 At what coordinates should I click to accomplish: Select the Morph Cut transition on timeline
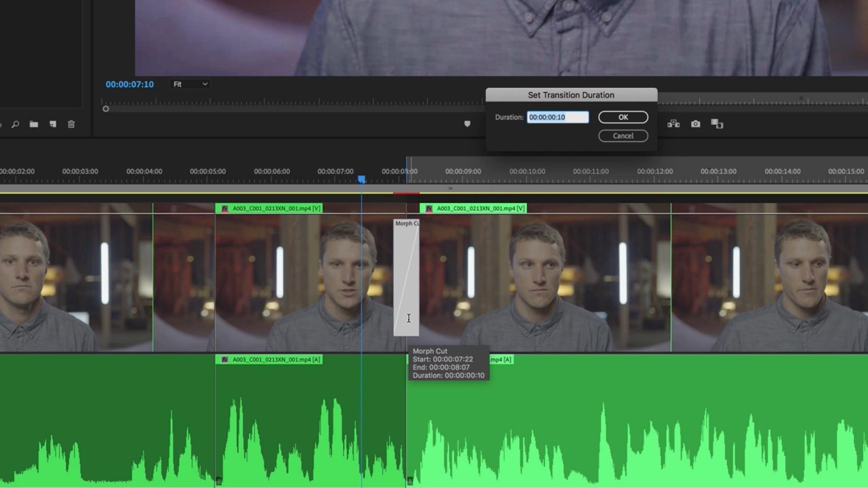(x=406, y=271)
